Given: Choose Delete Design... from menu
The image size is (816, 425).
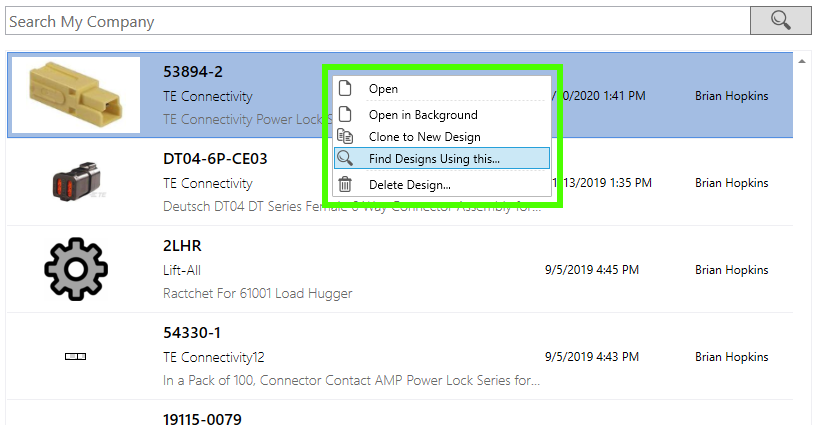Looking at the screenshot, I should 442,185.
